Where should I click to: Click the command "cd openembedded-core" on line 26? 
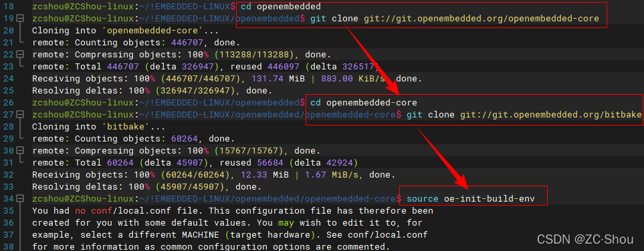364,103
